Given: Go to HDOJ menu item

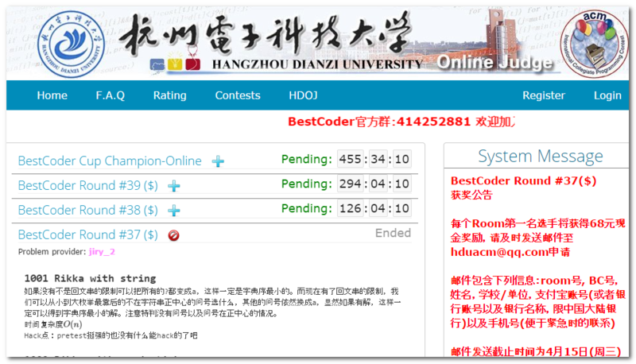Looking at the screenshot, I should [x=303, y=95].
